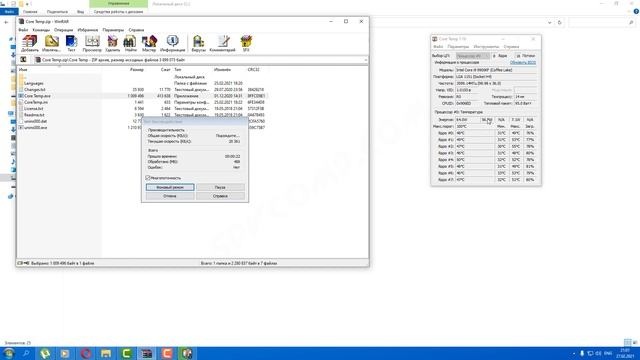640x360 pixels.
Task: Expand the WinRAR archive path dropdown
Action: (x=365, y=60)
